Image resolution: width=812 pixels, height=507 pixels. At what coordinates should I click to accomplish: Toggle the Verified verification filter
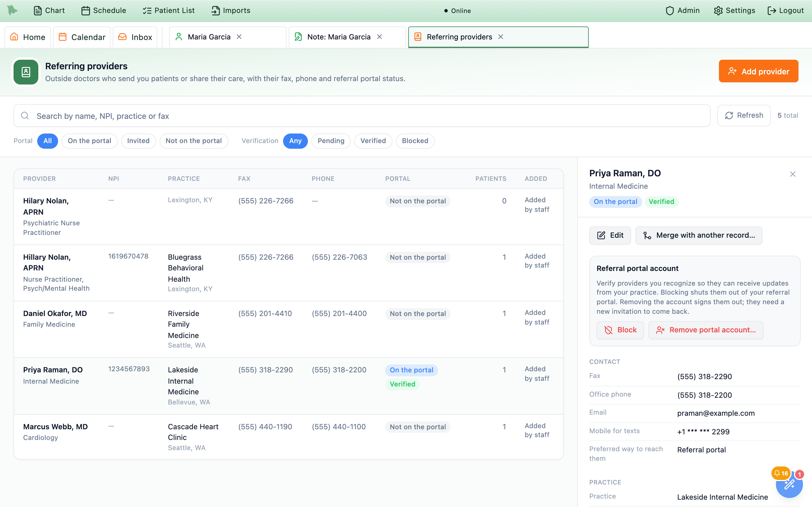coord(373,141)
